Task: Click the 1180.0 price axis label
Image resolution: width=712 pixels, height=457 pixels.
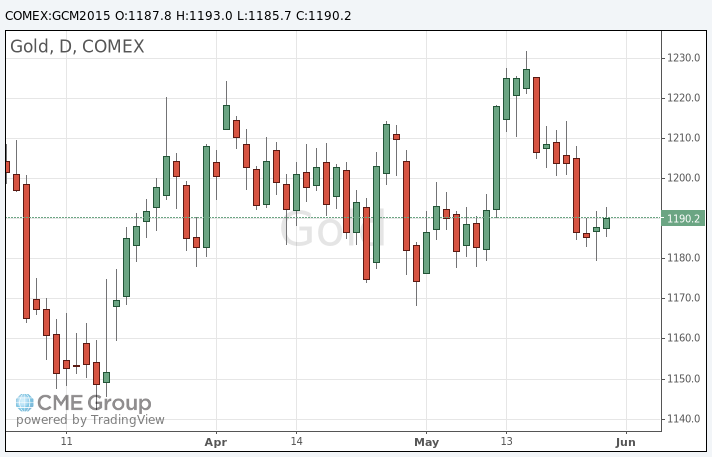Action: pyautogui.click(x=683, y=258)
